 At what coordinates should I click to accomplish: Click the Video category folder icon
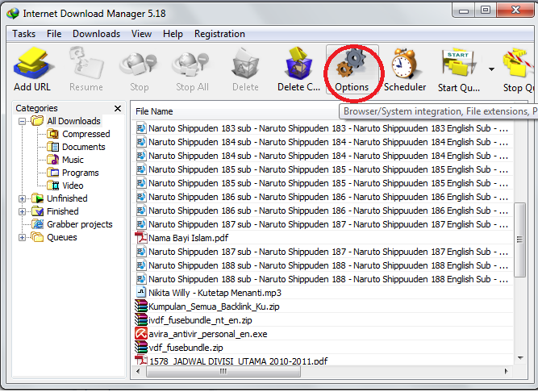(53, 186)
